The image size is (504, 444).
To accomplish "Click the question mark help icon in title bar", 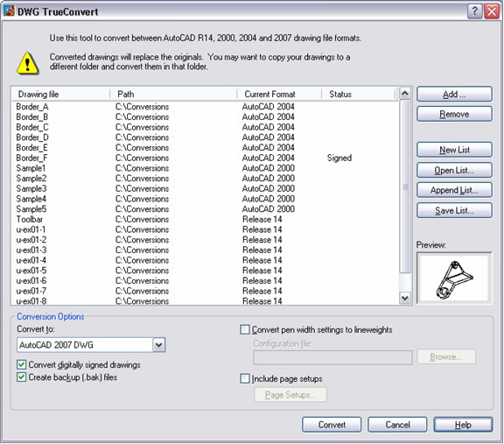I will pos(474,11).
